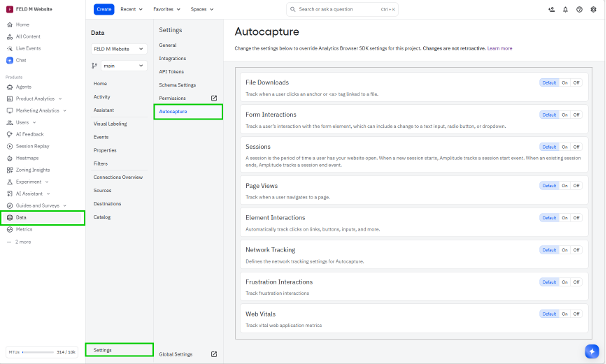Open the All Content sidebar icon
The width and height of the screenshot is (606, 364).
[x=10, y=37]
